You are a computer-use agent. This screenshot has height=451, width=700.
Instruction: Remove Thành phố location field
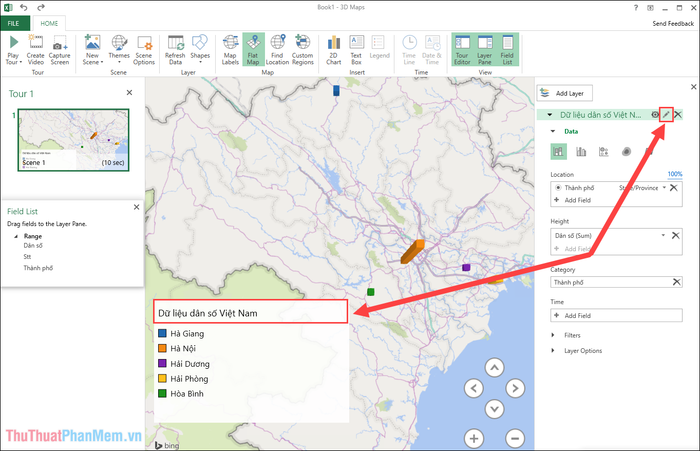click(x=674, y=188)
